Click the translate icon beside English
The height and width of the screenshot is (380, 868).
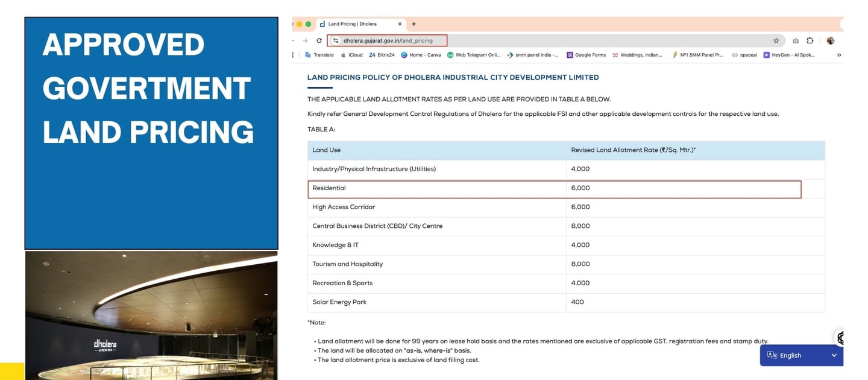[772, 355]
